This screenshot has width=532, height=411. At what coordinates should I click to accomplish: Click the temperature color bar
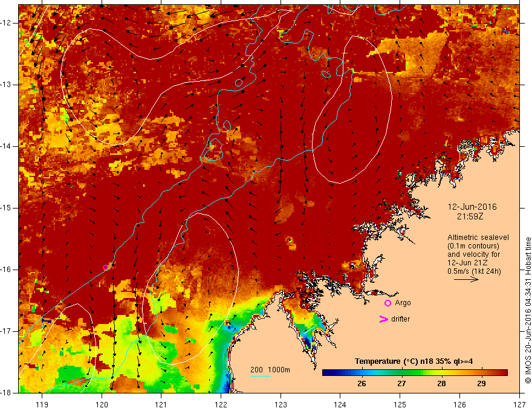tap(415, 373)
